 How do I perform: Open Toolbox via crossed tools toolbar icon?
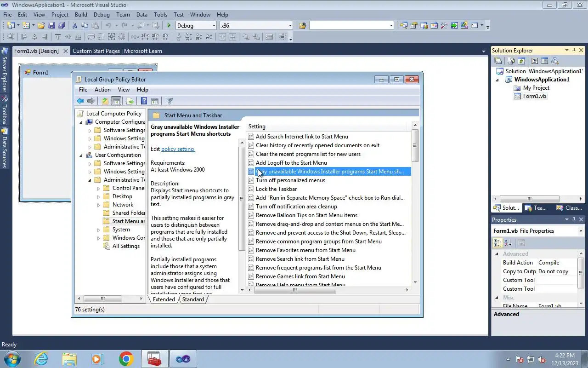[x=444, y=26]
